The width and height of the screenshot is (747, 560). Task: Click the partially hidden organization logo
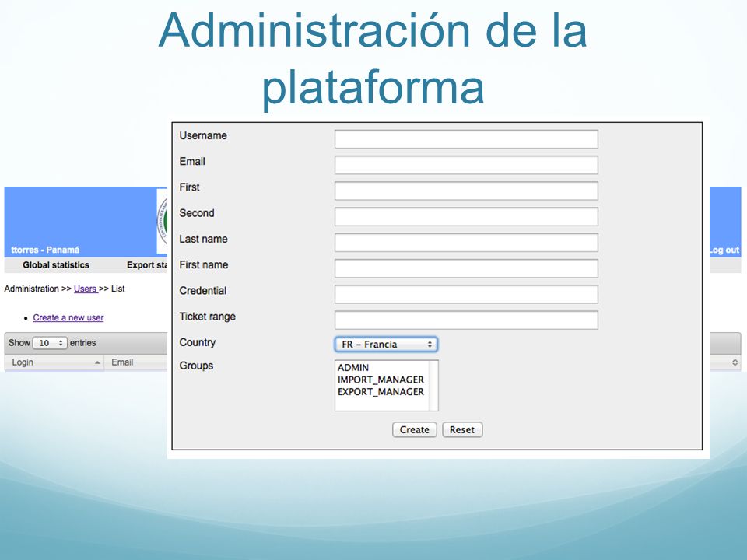point(162,222)
